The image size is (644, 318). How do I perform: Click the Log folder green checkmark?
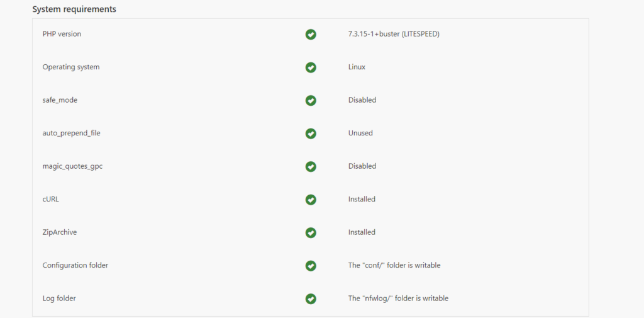coord(311,298)
